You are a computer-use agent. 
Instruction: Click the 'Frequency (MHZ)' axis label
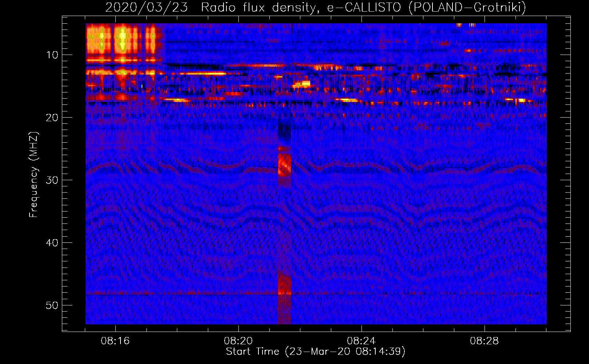33,175
